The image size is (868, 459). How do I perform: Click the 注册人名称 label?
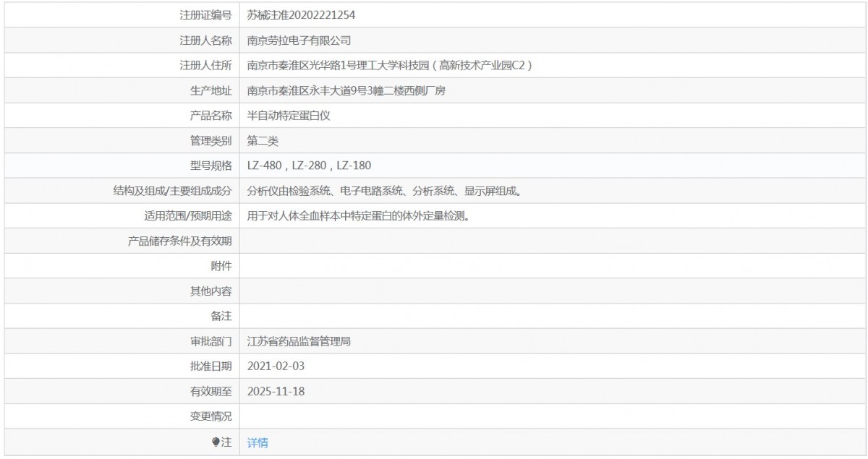[x=205, y=40]
